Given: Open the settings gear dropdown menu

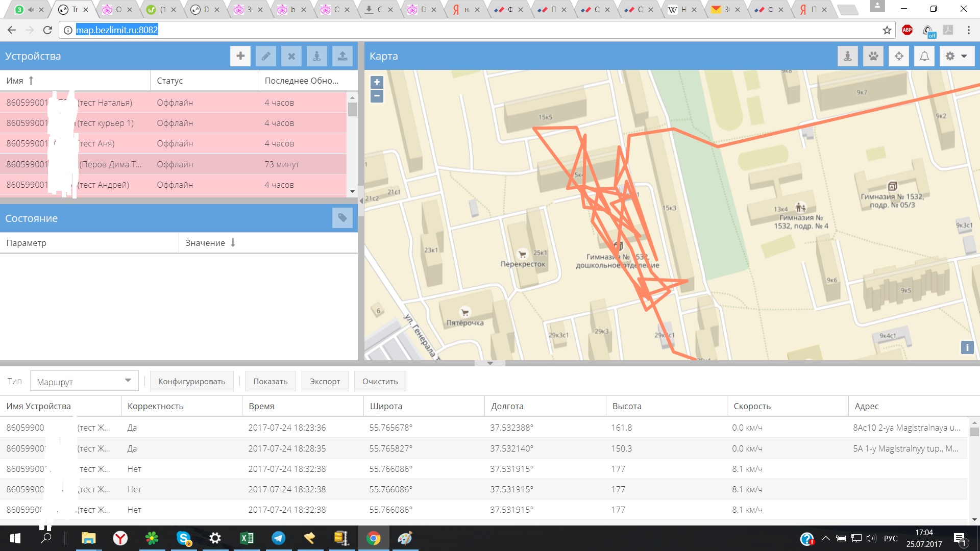Looking at the screenshot, I should [956, 56].
